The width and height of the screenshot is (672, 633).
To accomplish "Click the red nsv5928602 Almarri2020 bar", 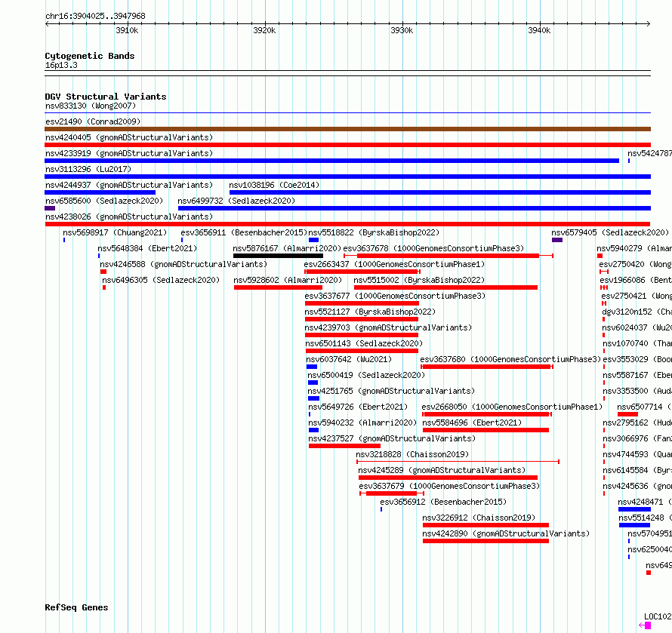I will tap(278, 287).
